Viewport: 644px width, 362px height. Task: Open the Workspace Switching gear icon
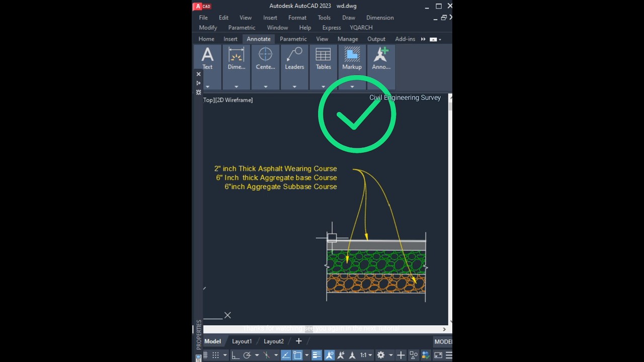[381, 355]
